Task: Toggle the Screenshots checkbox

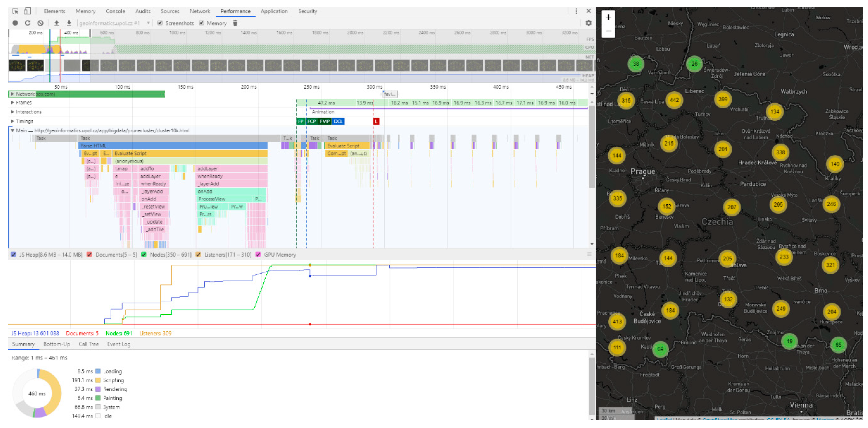Action: click(160, 23)
